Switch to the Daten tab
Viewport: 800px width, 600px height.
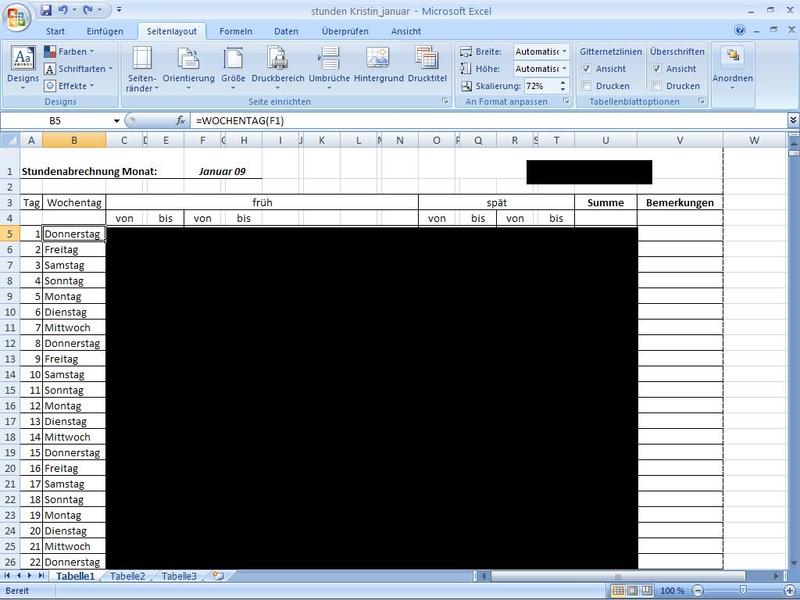pos(286,31)
